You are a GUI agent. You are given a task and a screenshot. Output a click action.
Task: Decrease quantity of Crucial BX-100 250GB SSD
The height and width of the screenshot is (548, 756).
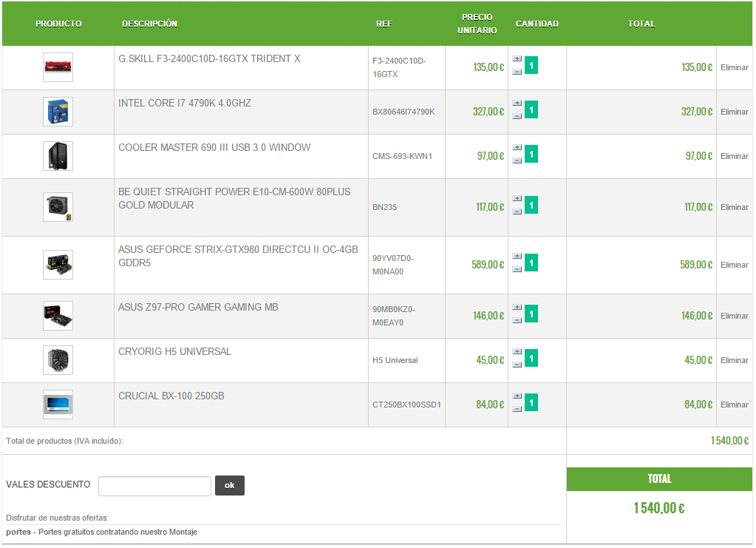(x=517, y=409)
